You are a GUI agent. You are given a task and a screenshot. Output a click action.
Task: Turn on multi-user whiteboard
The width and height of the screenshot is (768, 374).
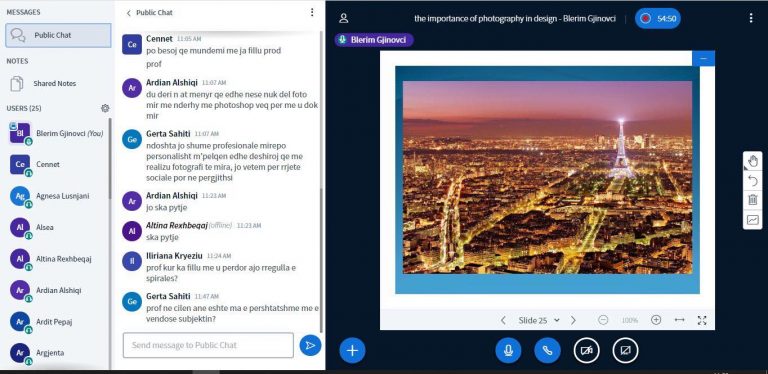click(753, 220)
